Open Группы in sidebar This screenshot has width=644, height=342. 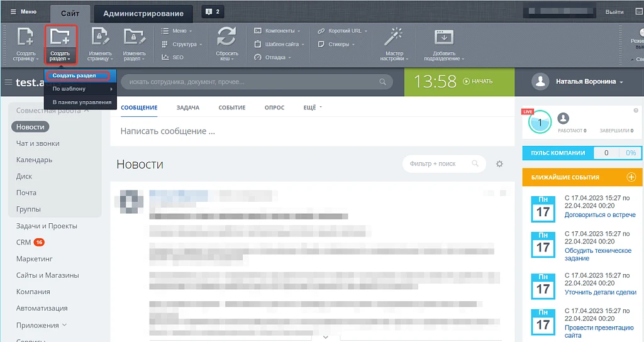click(28, 209)
